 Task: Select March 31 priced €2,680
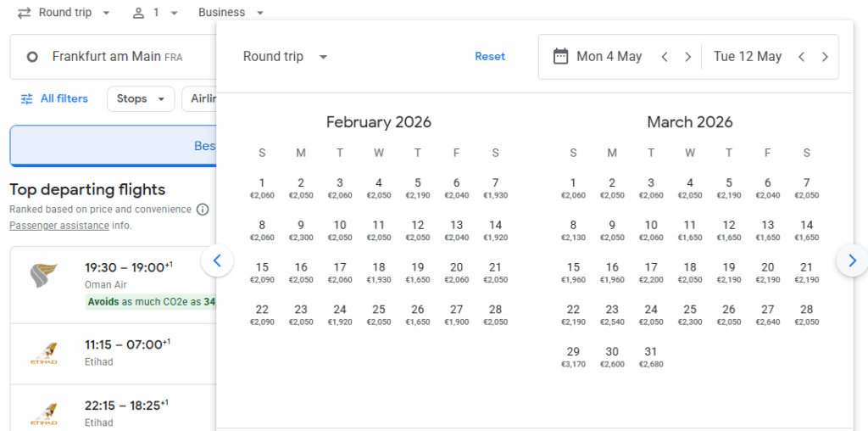pos(651,357)
